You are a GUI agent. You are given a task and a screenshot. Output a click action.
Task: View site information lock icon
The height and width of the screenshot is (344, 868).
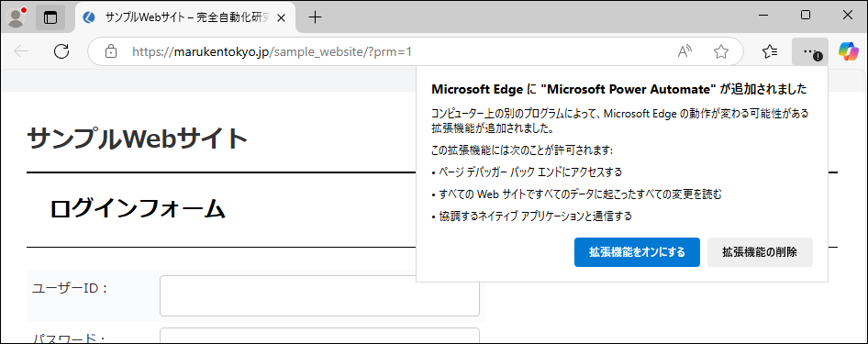(111, 52)
